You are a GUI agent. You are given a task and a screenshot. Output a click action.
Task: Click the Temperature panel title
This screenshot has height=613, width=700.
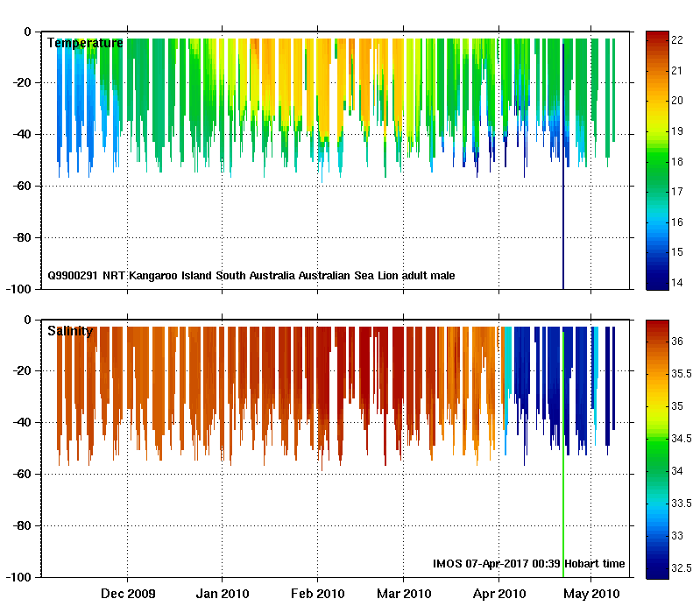pos(85,43)
